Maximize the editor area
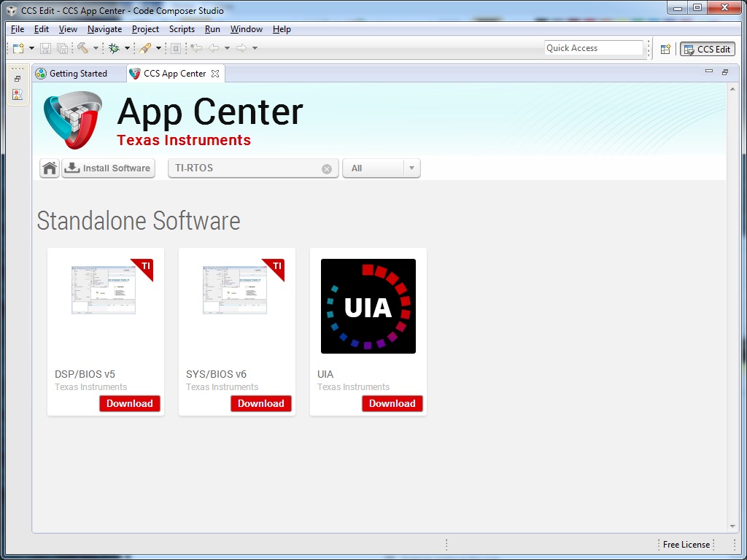Image resolution: width=747 pixels, height=560 pixels. (725, 72)
